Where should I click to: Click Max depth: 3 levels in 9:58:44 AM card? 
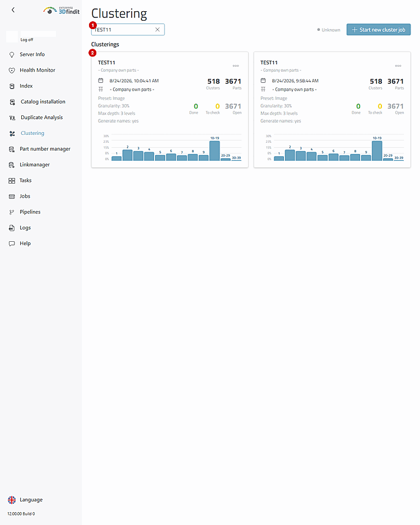point(279,113)
